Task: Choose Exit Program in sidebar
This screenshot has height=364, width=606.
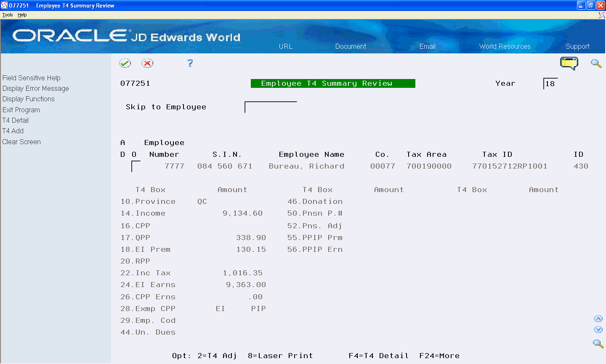Action: pyautogui.click(x=21, y=110)
